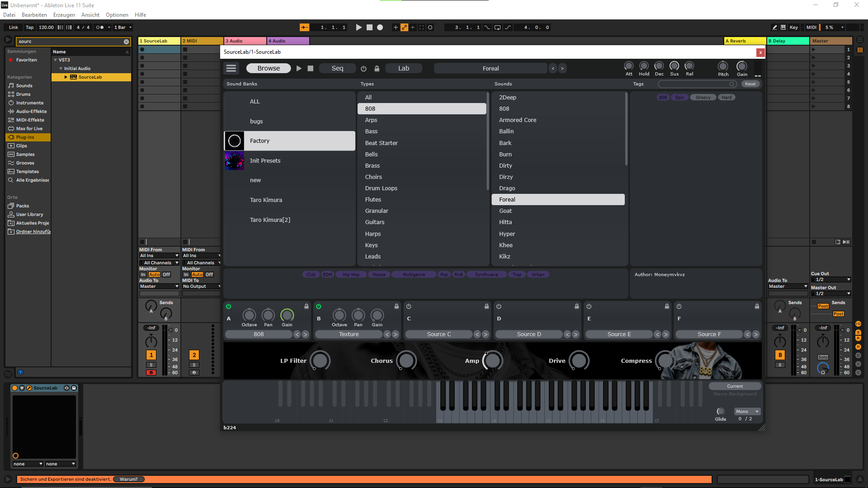The width and height of the screenshot is (868, 488).
Task: Adjust the LP Filter macro knob
Action: pyautogui.click(x=320, y=361)
